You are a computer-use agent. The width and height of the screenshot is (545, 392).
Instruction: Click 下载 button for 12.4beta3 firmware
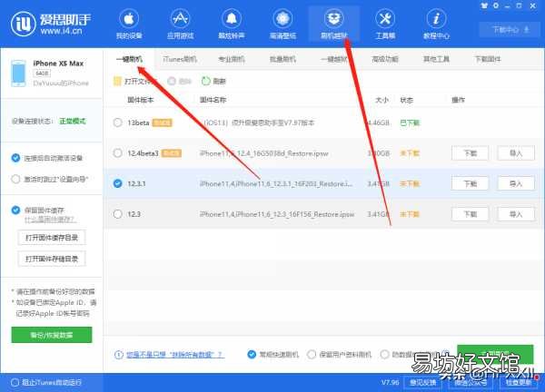coord(470,153)
